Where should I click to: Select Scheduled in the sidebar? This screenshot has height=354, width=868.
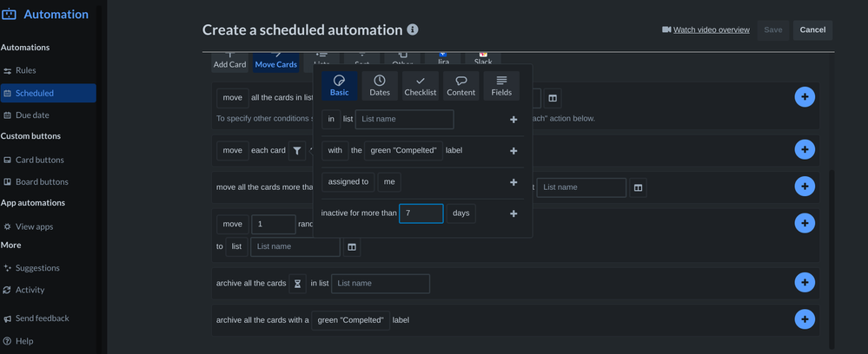pyautogui.click(x=48, y=93)
